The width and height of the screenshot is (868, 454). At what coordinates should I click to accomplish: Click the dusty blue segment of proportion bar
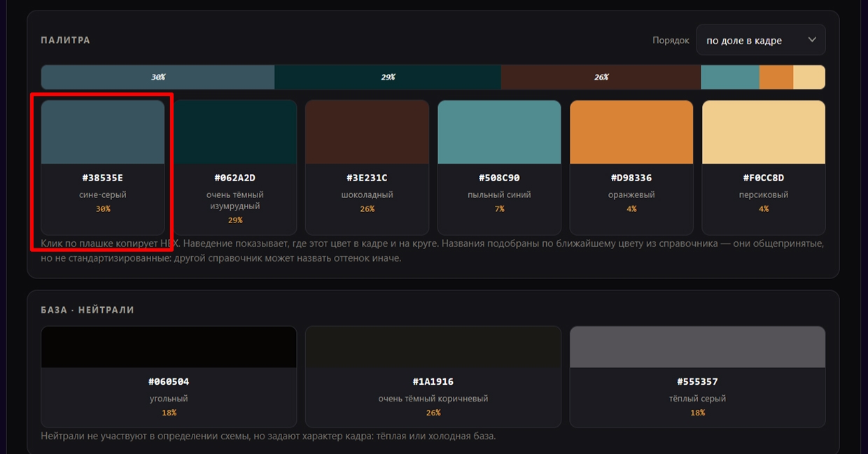pyautogui.click(x=730, y=77)
